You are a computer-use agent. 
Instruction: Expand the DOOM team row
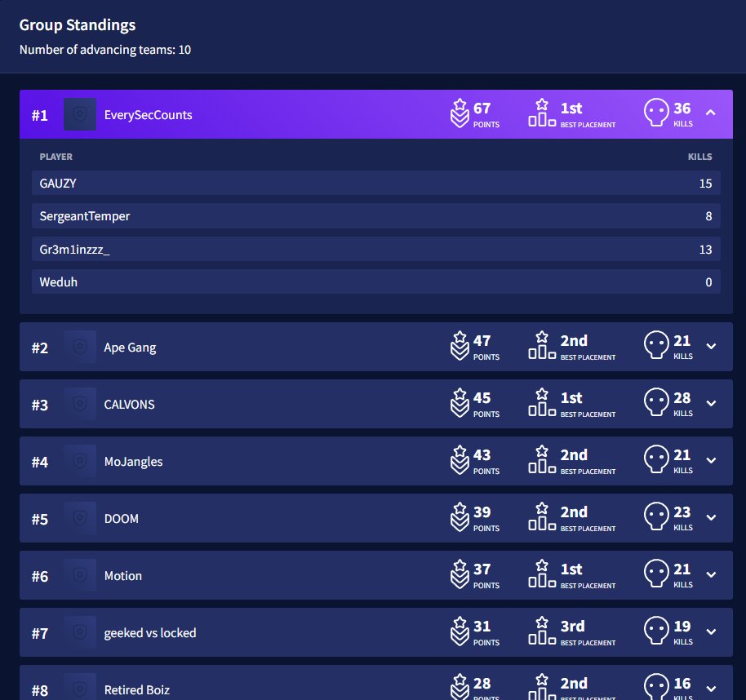tap(711, 518)
